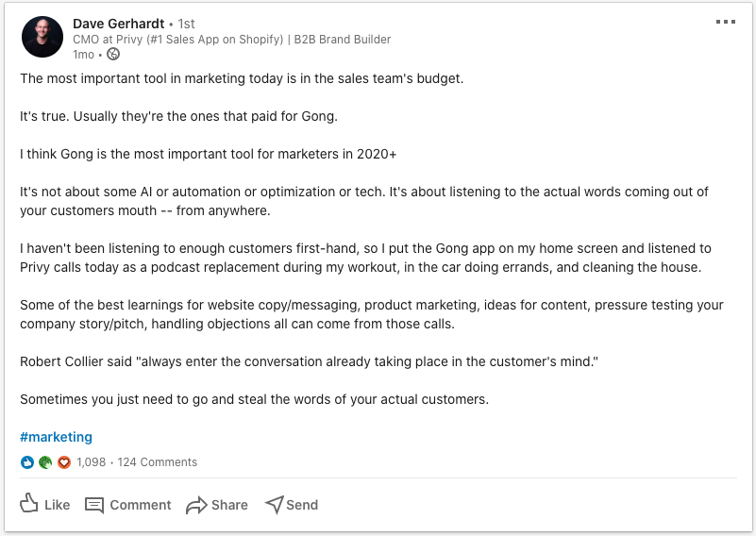Click Dave Gerhardt's profile photo

[x=42, y=37]
